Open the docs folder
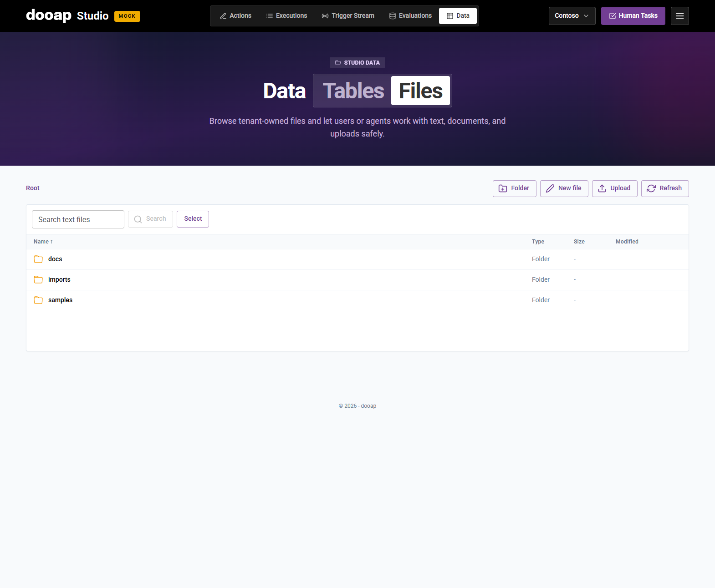The height and width of the screenshot is (588, 715). [x=55, y=259]
